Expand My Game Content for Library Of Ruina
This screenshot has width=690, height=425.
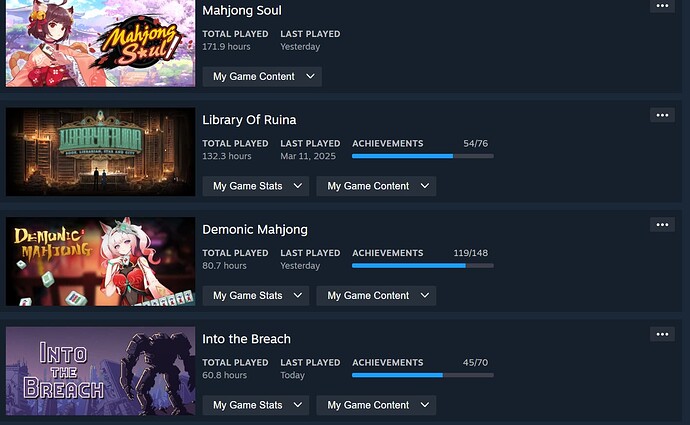click(x=376, y=186)
